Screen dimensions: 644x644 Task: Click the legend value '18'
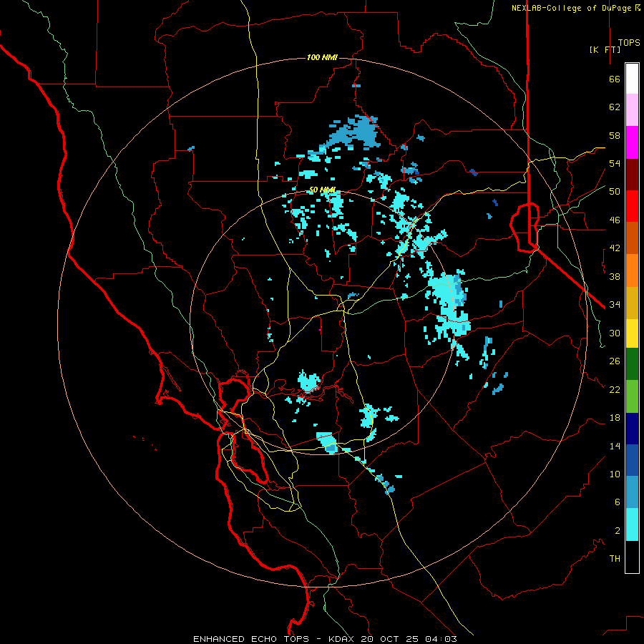[615, 418]
